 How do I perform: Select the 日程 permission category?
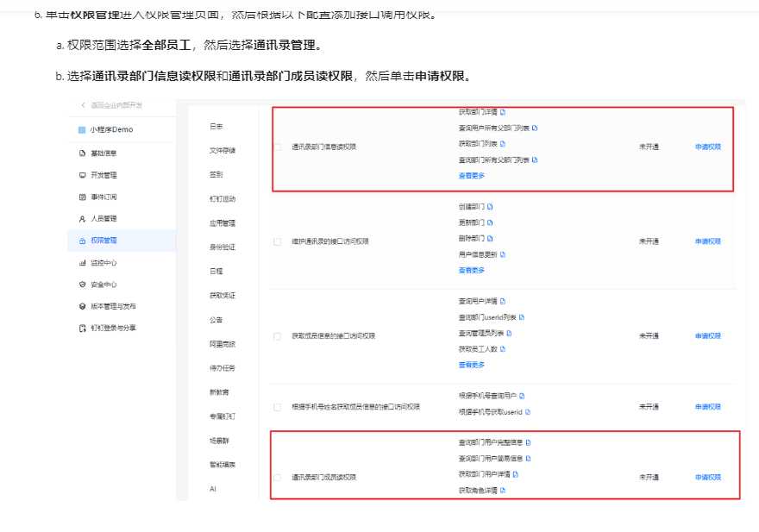216,272
